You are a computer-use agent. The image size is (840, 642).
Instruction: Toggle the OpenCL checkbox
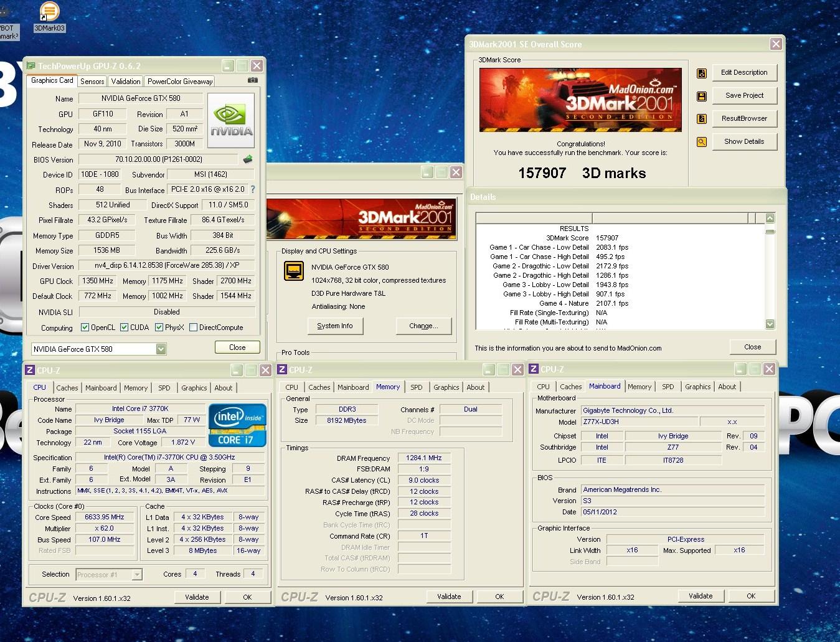pos(85,328)
